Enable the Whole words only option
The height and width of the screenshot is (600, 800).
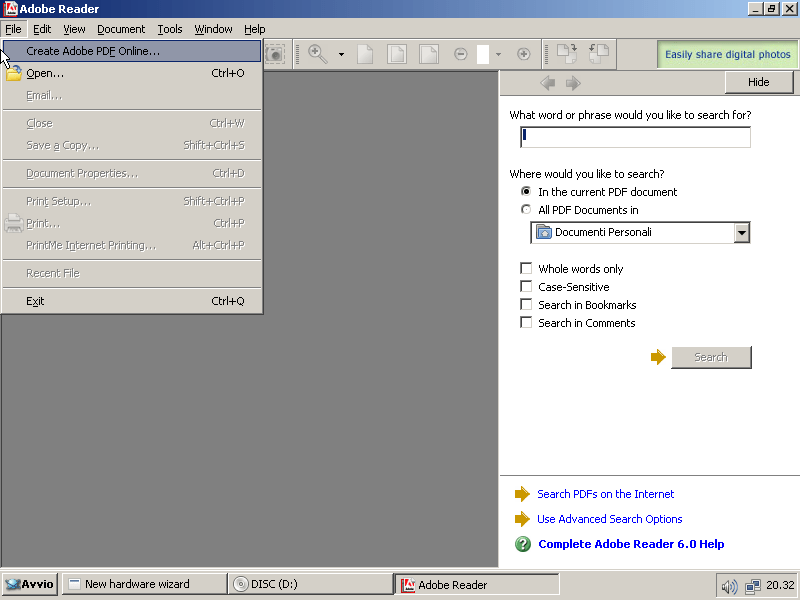click(x=526, y=268)
